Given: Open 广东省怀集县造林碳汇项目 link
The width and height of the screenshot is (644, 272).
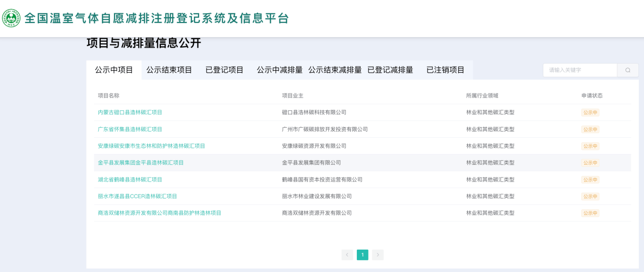Looking at the screenshot, I should click(x=130, y=129).
